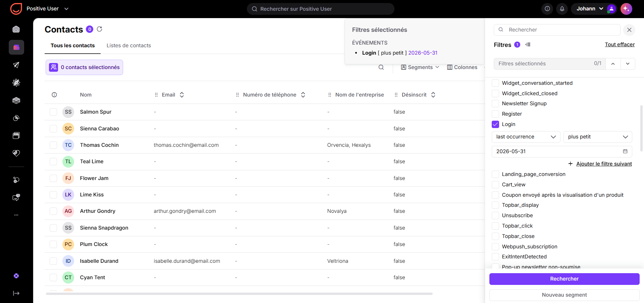Open the home icon in sidebar
The height and width of the screenshot is (303, 644).
click(x=16, y=29)
